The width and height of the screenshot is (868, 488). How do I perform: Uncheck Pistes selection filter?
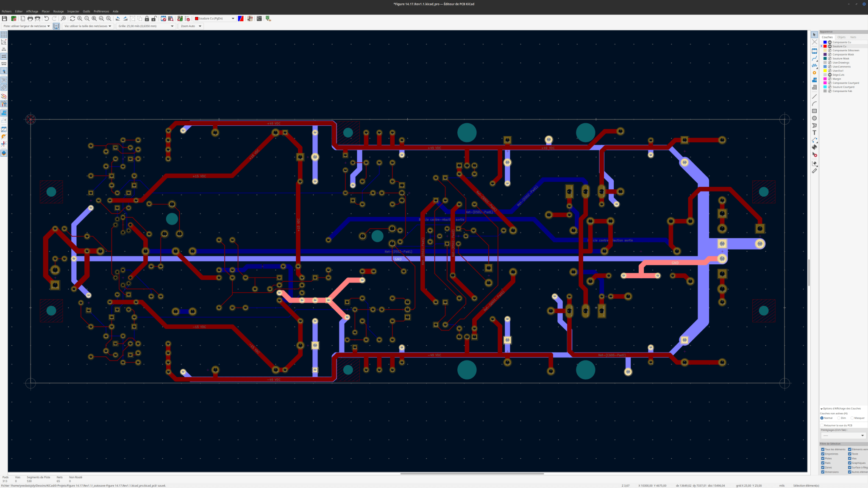tap(823, 458)
